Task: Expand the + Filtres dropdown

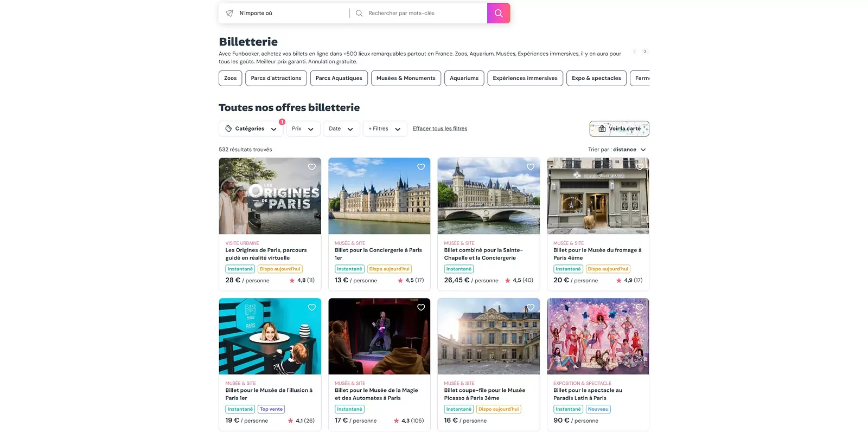Action: [385, 128]
